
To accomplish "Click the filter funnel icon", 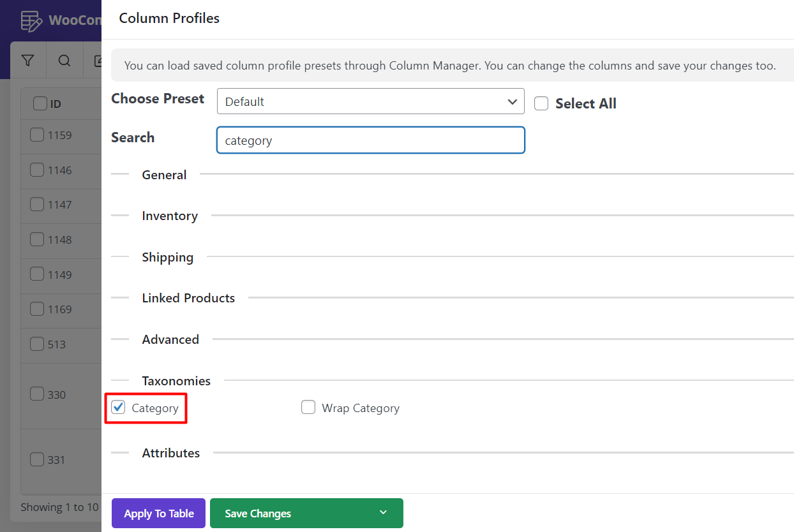I will tap(27, 61).
